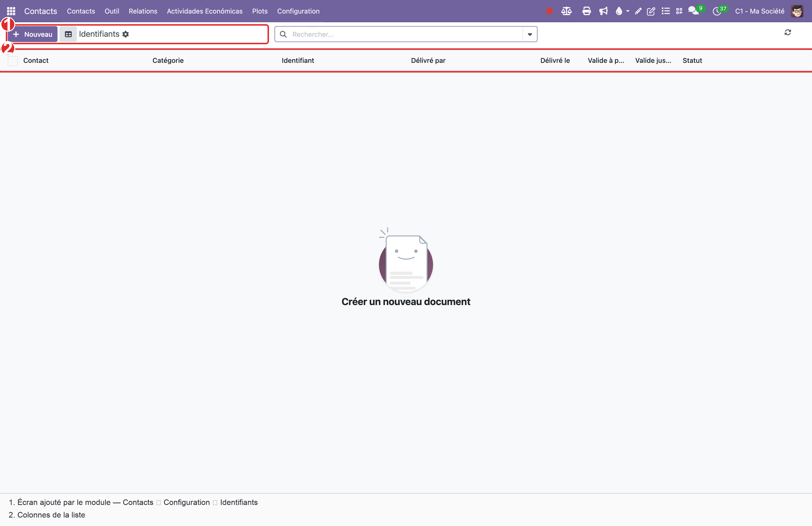Click the QR code icon

click(679, 11)
